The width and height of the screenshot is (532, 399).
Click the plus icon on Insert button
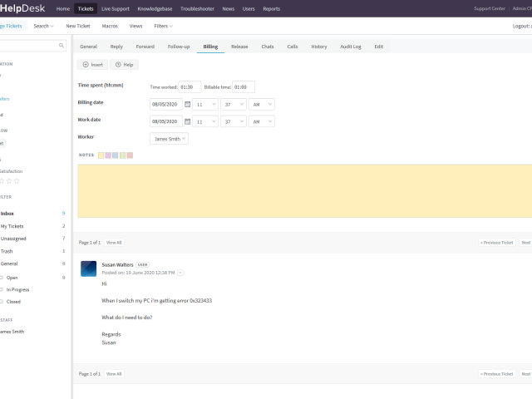pyautogui.click(x=86, y=65)
